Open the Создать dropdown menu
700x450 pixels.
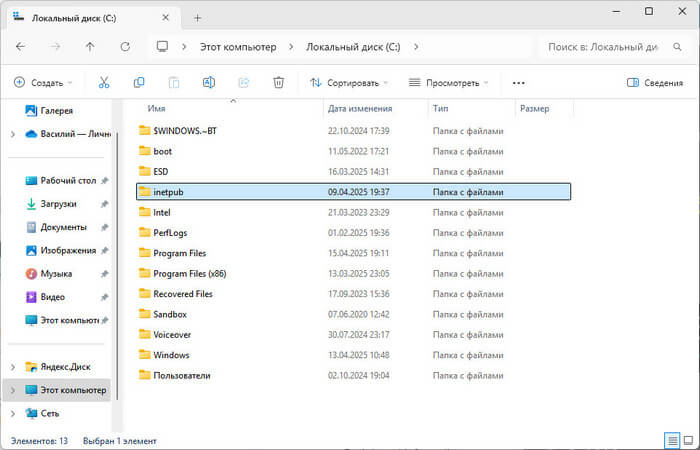(x=45, y=83)
